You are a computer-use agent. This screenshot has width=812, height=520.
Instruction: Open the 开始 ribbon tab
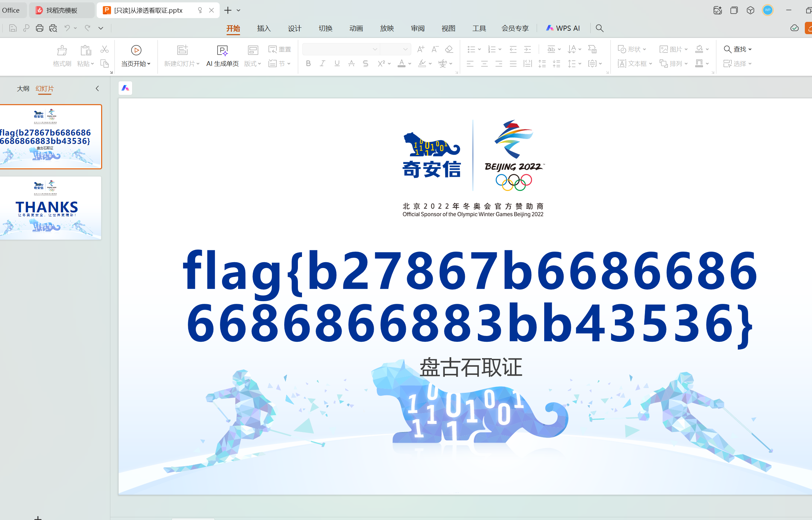click(x=233, y=28)
